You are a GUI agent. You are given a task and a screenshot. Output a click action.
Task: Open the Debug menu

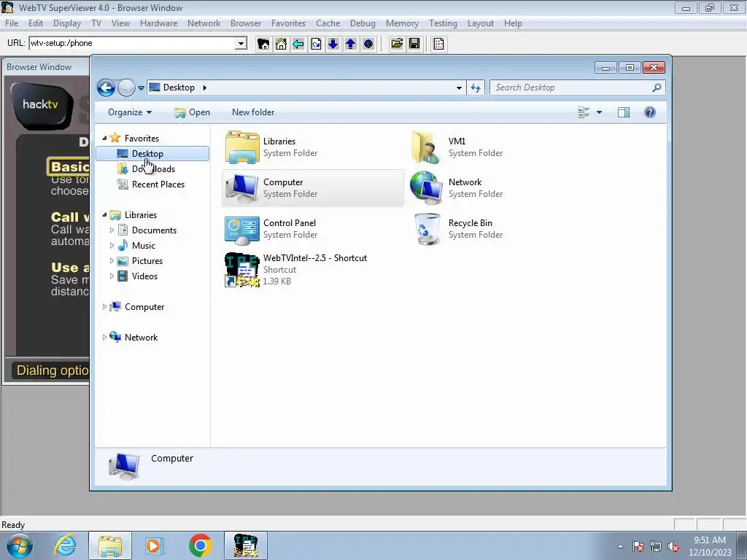coord(363,23)
